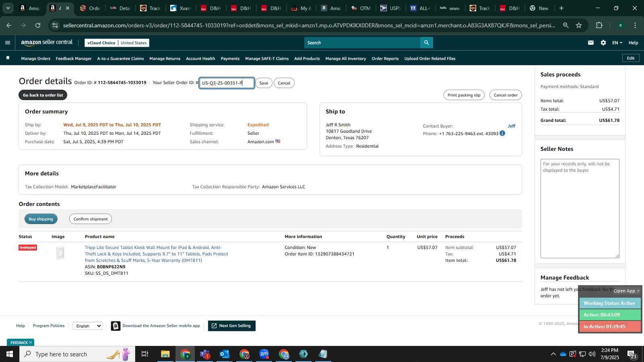Save the Seller Order ID

pos(264,83)
